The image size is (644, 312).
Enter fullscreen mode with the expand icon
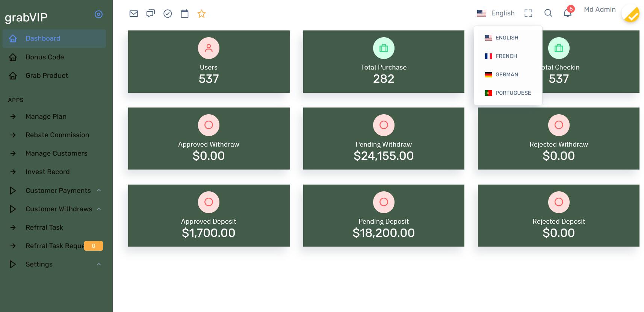[x=528, y=13]
